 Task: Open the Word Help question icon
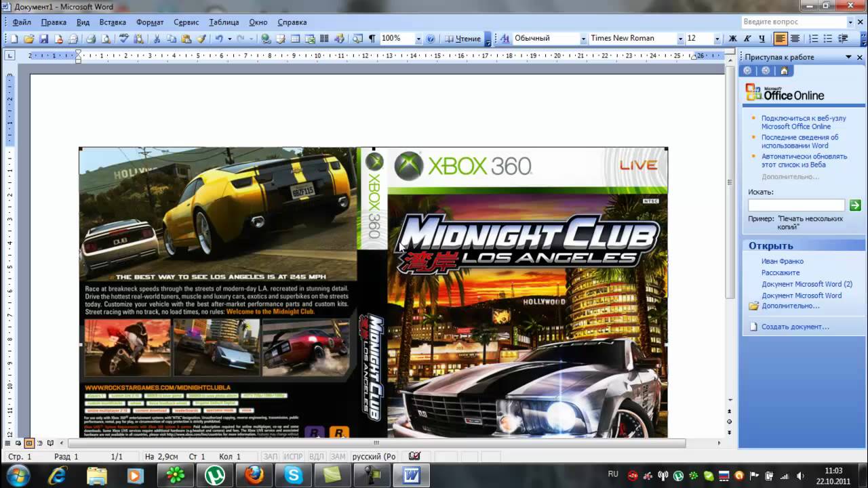click(430, 39)
